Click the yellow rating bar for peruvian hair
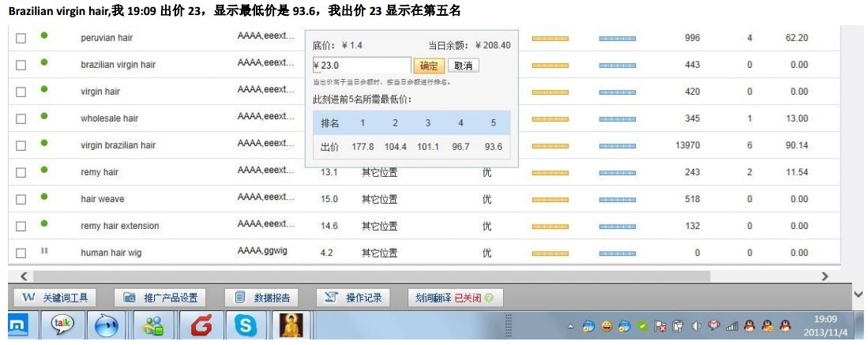868x345 pixels. (x=550, y=39)
